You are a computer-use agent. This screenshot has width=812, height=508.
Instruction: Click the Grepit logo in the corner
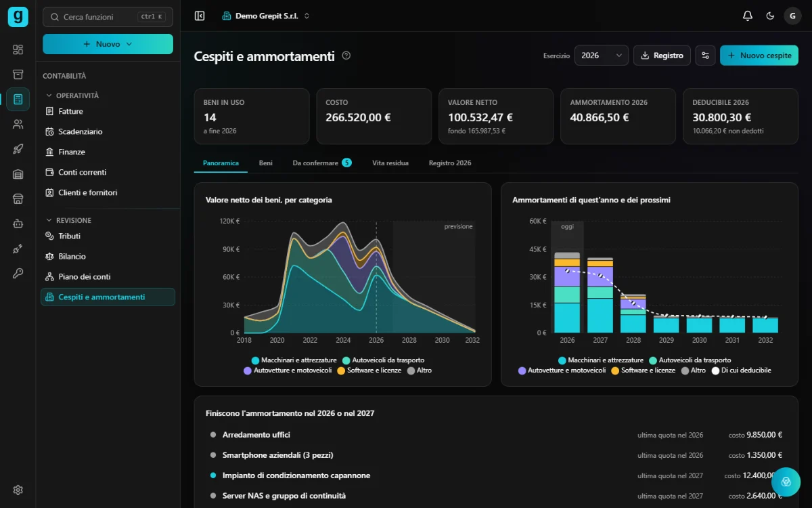point(18,16)
